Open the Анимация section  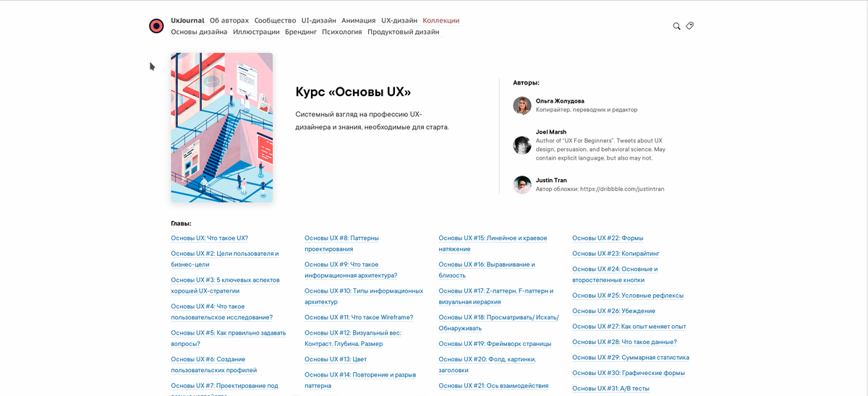pyautogui.click(x=359, y=20)
